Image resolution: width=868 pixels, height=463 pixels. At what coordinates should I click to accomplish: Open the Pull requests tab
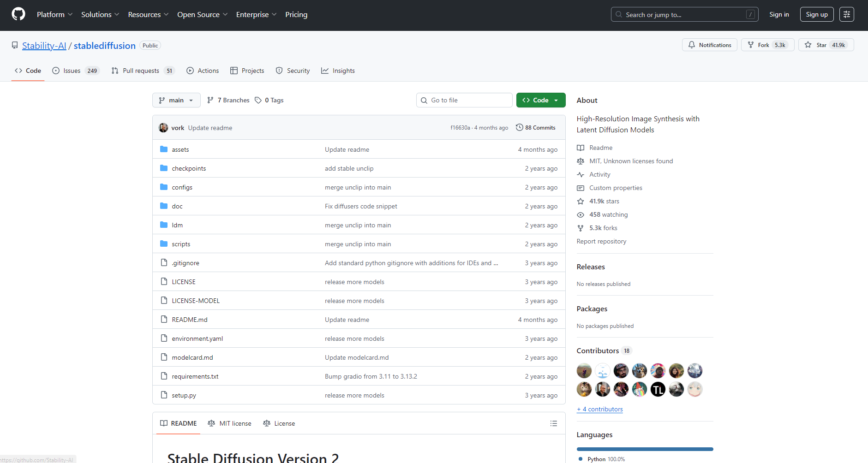(x=141, y=71)
